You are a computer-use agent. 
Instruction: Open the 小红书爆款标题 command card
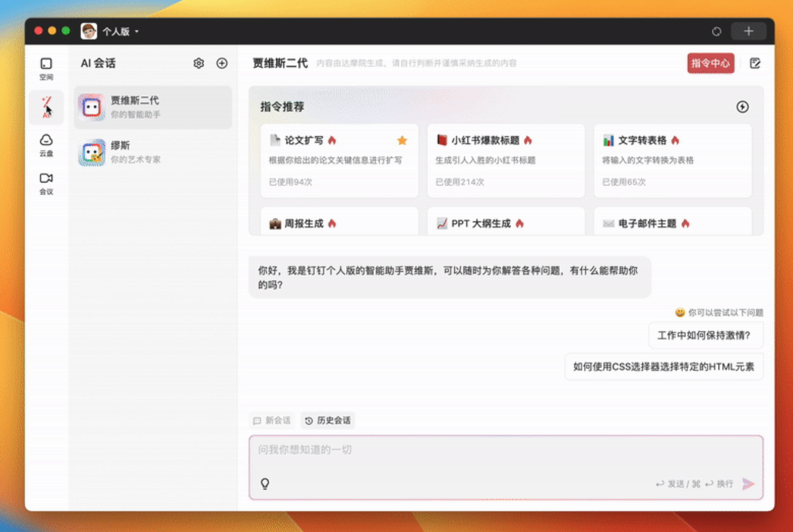506,160
